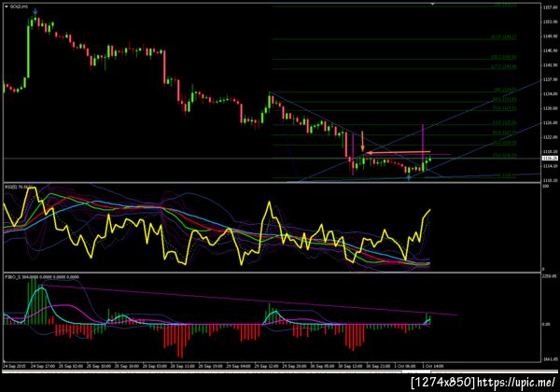This screenshot has width=560, height=392.
Task: Click the 25 Sep 10:00 time label
Action: (99, 366)
